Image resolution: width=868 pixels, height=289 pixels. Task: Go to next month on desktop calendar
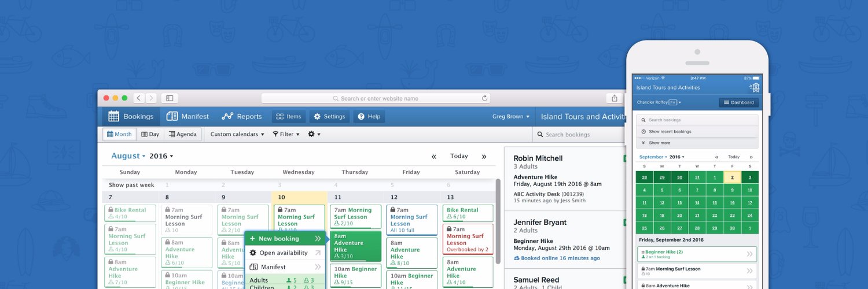(484, 157)
